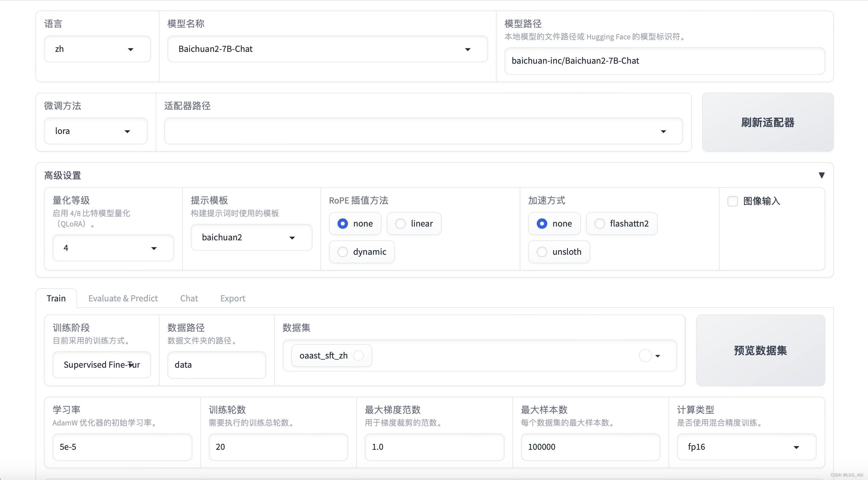Open the 模型名称 dropdown Baichuan2-7B-Chat

(x=328, y=49)
